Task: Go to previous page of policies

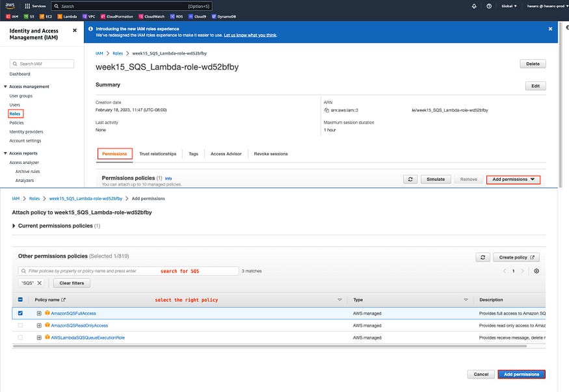Action: [x=505, y=271]
